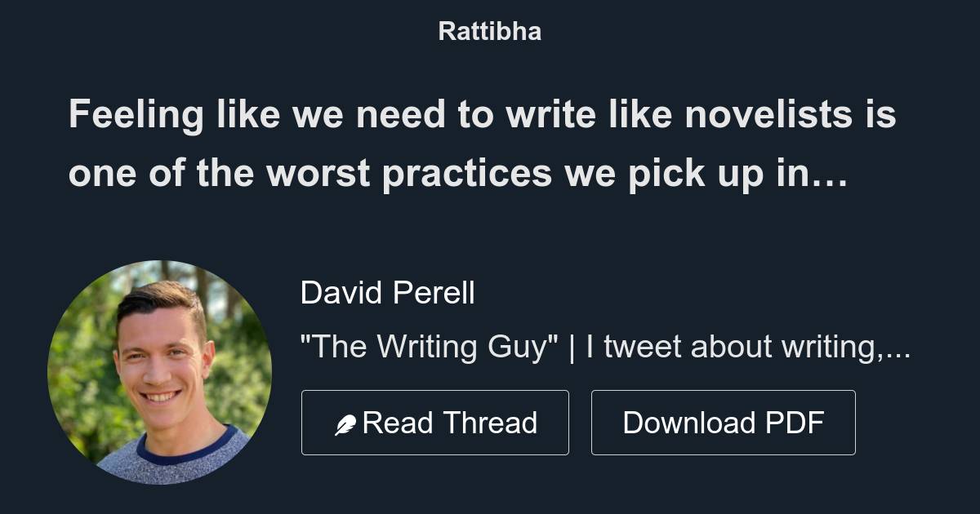Image resolution: width=980 pixels, height=514 pixels.
Task: Click the bio text 'The Writing Guy'
Action: pyautogui.click(x=423, y=346)
